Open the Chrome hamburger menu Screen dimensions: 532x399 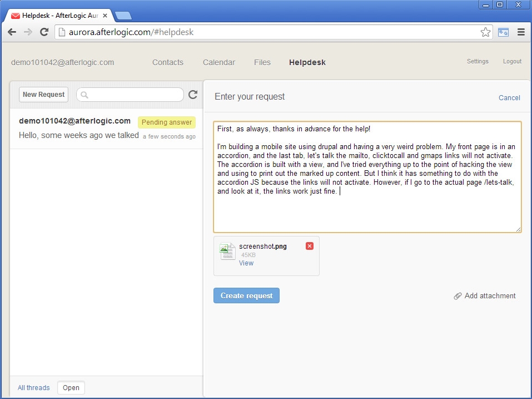click(521, 32)
